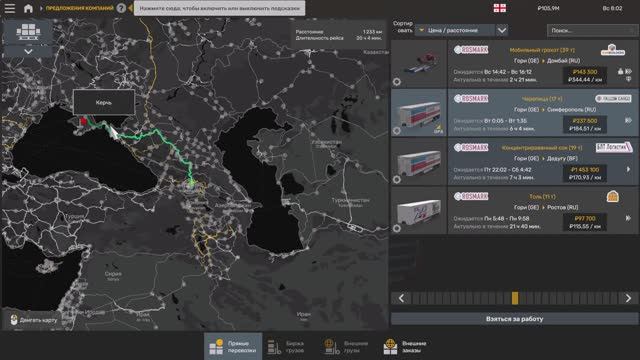640x360 pixels.
Task: Select the Горн to Домбай job row
Action: pos(543,64)
